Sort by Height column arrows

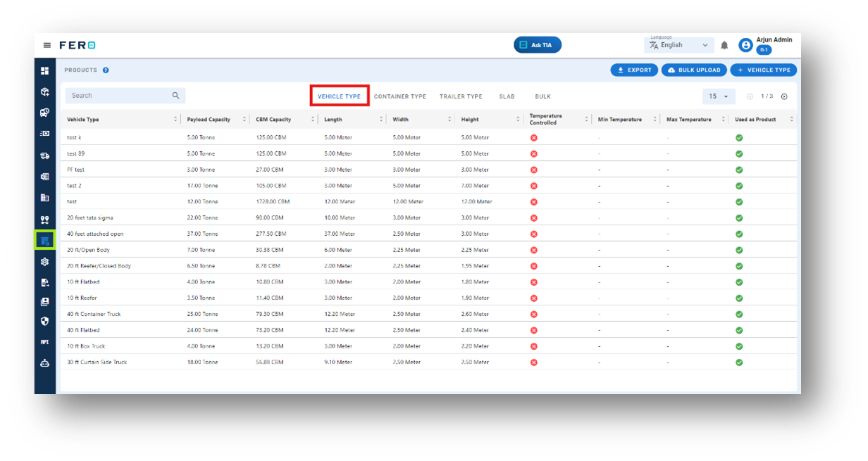click(518, 119)
